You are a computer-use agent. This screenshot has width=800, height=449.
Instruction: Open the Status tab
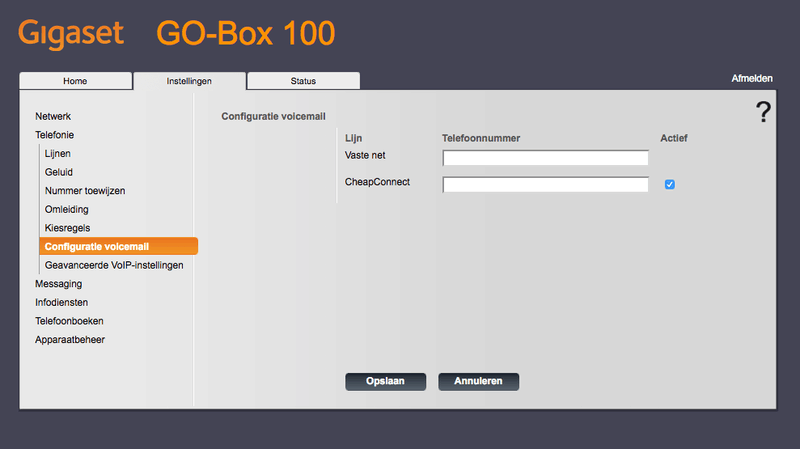(303, 81)
